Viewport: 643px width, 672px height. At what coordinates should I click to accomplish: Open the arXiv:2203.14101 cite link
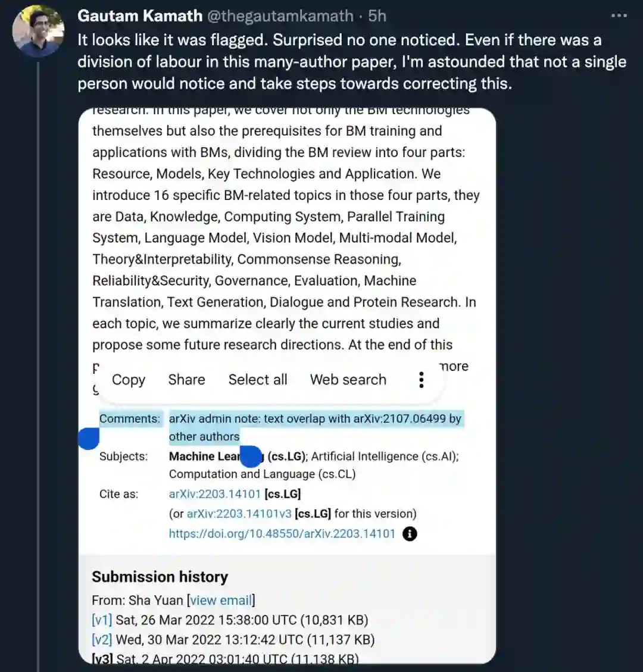215,493
